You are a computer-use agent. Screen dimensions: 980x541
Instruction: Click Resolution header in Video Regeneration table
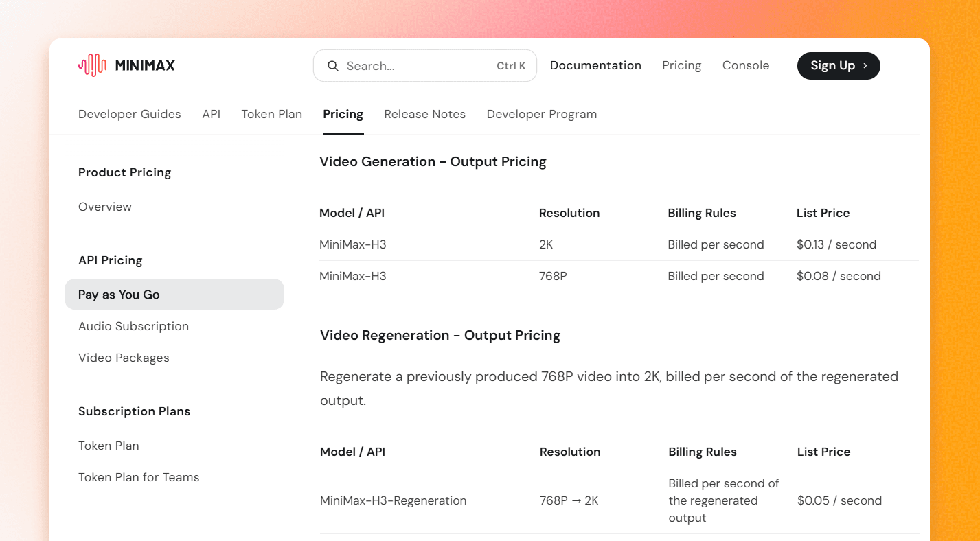coord(570,452)
